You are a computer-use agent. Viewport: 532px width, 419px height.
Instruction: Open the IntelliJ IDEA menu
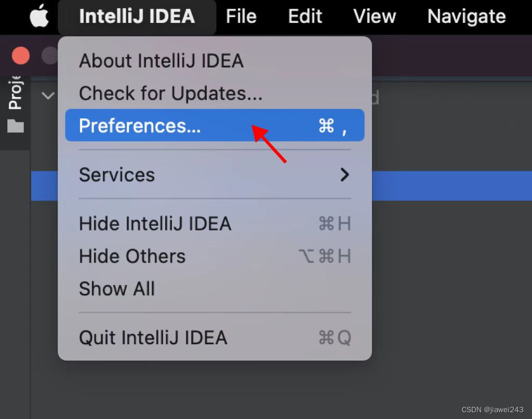[137, 16]
